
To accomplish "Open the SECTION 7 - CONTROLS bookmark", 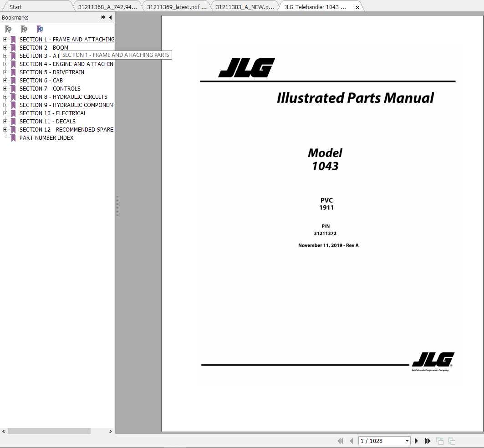I will click(50, 88).
